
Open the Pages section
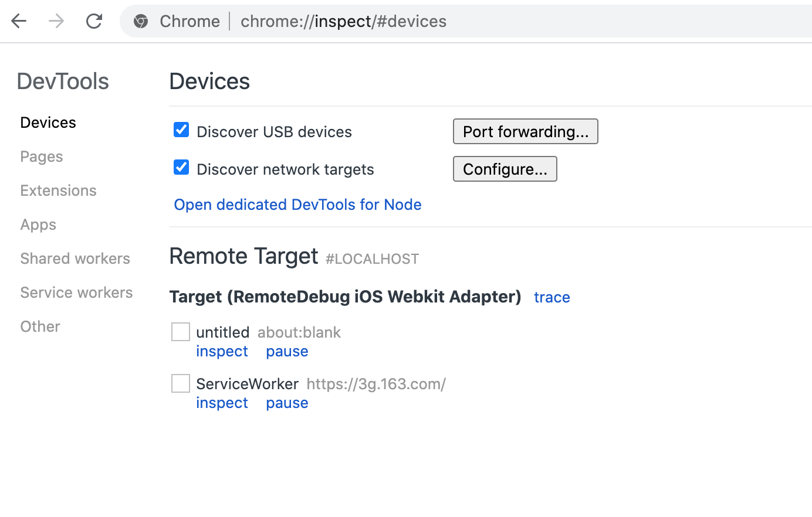click(x=42, y=157)
